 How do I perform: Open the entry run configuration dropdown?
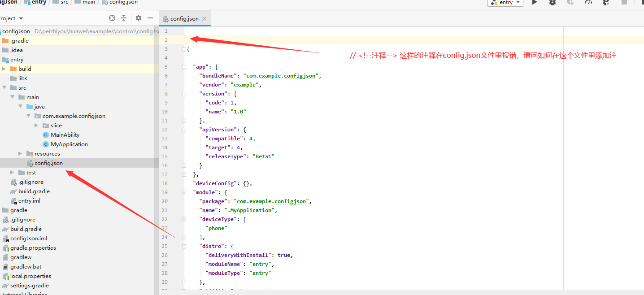pos(505,3)
